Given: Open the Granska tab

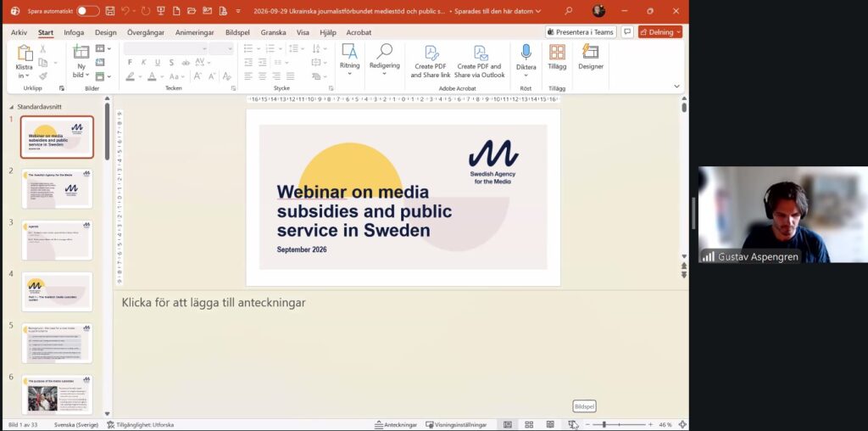Looking at the screenshot, I should coord(274,33).
